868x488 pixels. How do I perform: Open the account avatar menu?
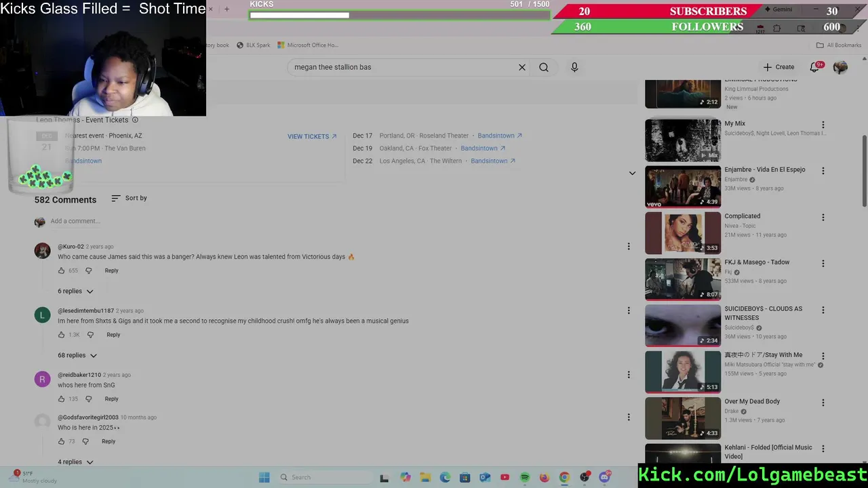point(840,66)
